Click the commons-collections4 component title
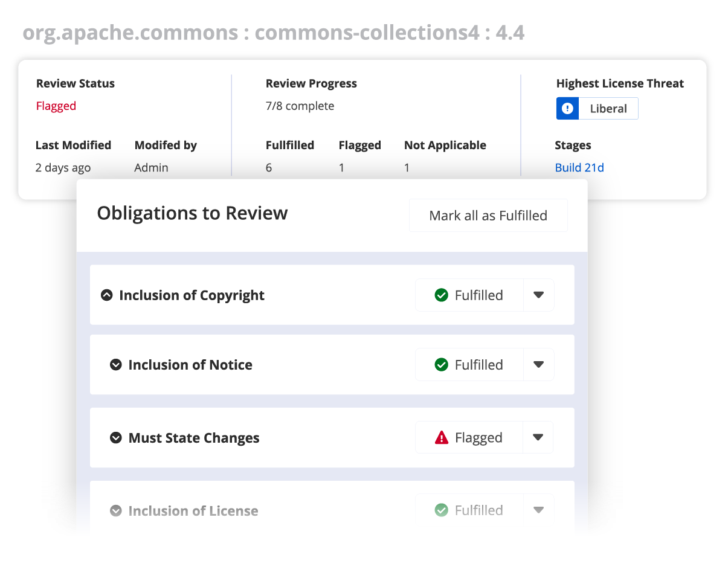 click(274, 33)
